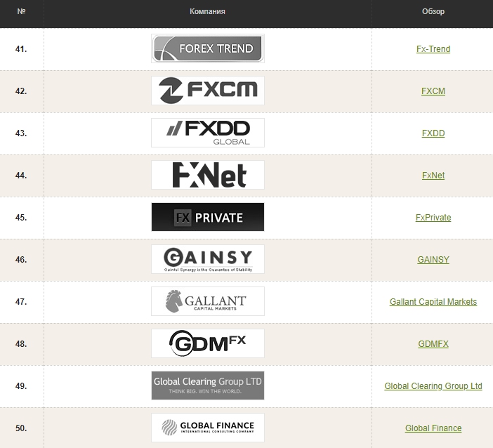Go to the GAINSY review link
Screen dimensions: 493x448
pos(433,260)
